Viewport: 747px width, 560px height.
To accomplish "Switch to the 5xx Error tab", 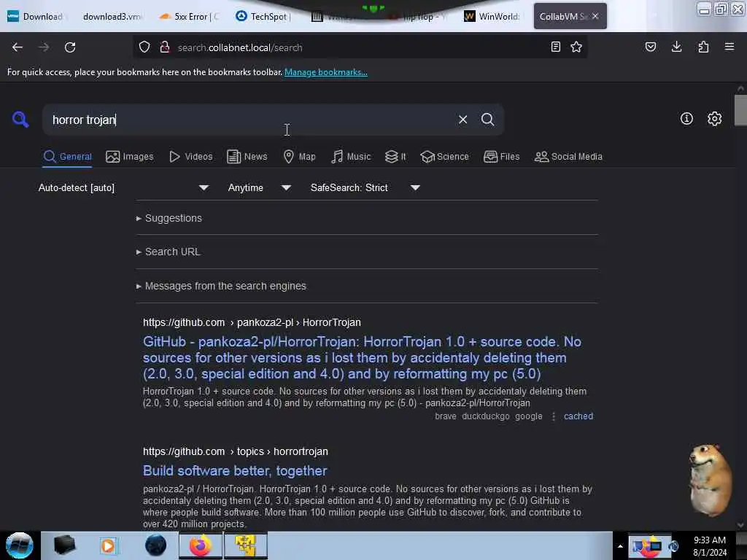I will [190, 16].
